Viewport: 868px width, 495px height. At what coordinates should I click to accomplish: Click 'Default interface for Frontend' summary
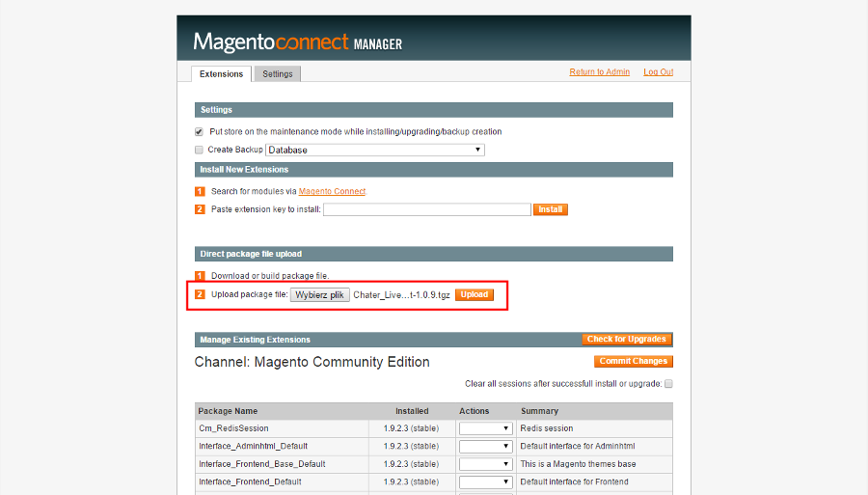pyautogui.click(x=574, y=481)
